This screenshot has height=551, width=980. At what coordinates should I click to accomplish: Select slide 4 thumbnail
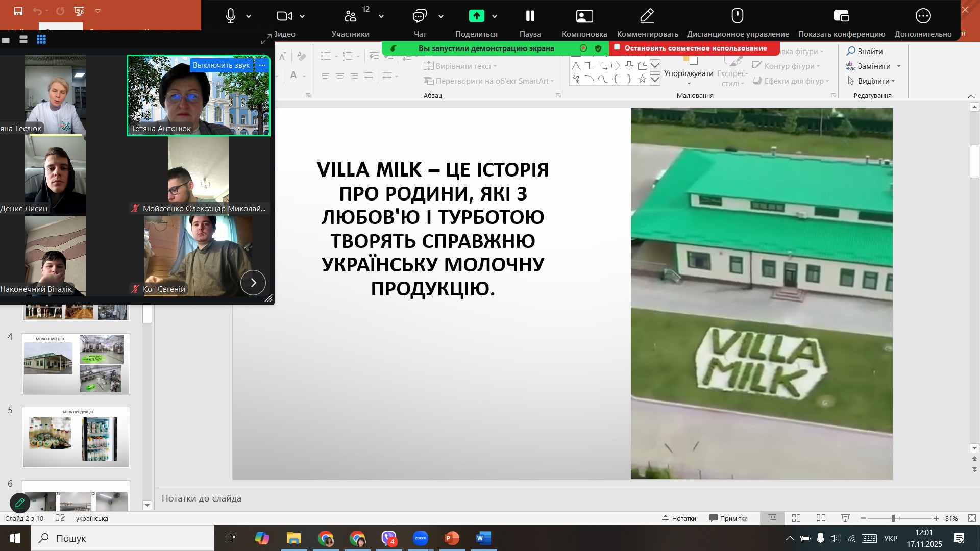(76, 364)
